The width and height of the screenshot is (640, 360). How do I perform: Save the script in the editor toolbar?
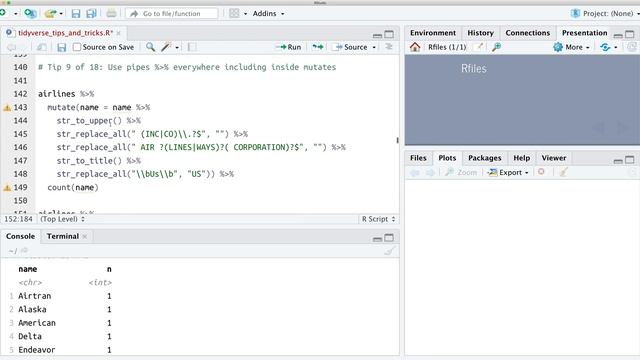62,47
